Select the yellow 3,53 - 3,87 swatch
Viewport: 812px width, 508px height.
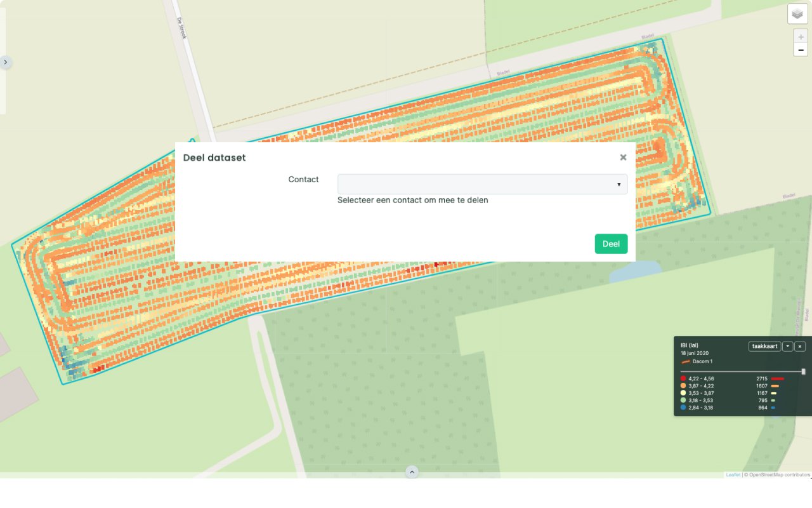(683, 393)
